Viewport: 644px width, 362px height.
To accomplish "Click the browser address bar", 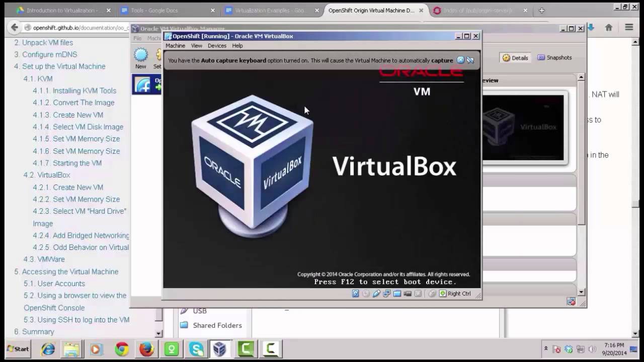I will click(x=75, y=28).
